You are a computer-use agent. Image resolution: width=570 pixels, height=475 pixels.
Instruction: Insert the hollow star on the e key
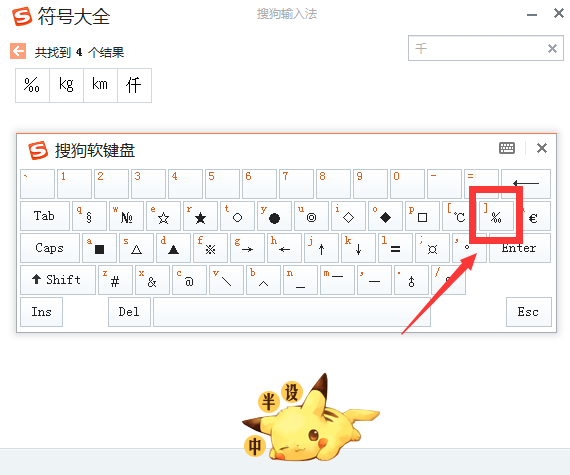[x=164, y=216]
